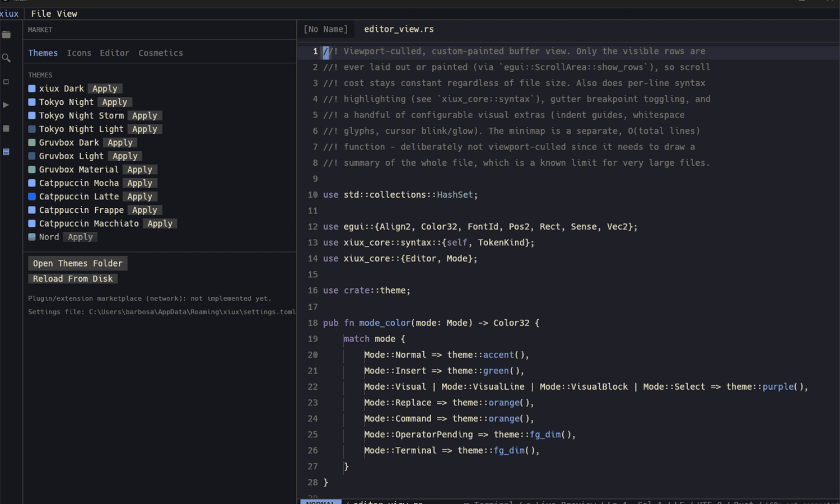Click the Tokyo Night Storm theme name
The height and width of the screenshot is (504, 840).
82,115
